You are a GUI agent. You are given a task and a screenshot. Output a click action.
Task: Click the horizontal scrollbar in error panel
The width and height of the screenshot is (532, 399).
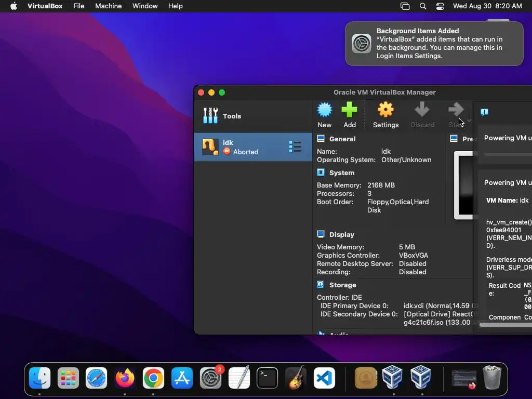point(506,325)
